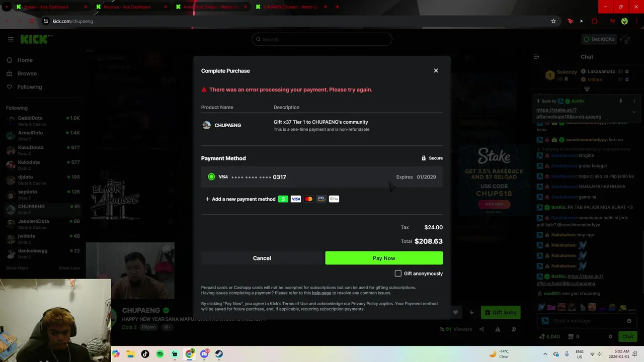Add a new payment method

click(x=240, y=199)
